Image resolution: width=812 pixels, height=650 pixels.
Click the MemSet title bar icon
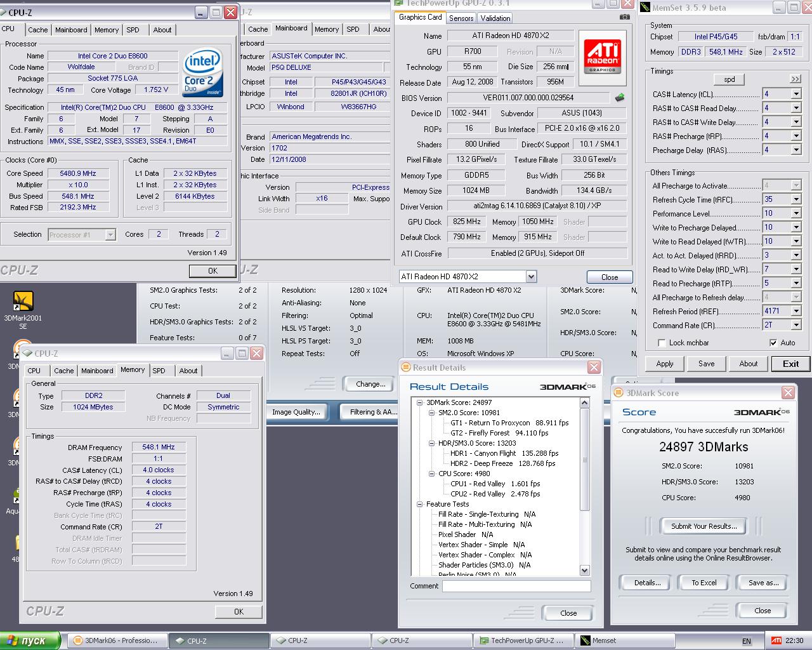point(646,8)
